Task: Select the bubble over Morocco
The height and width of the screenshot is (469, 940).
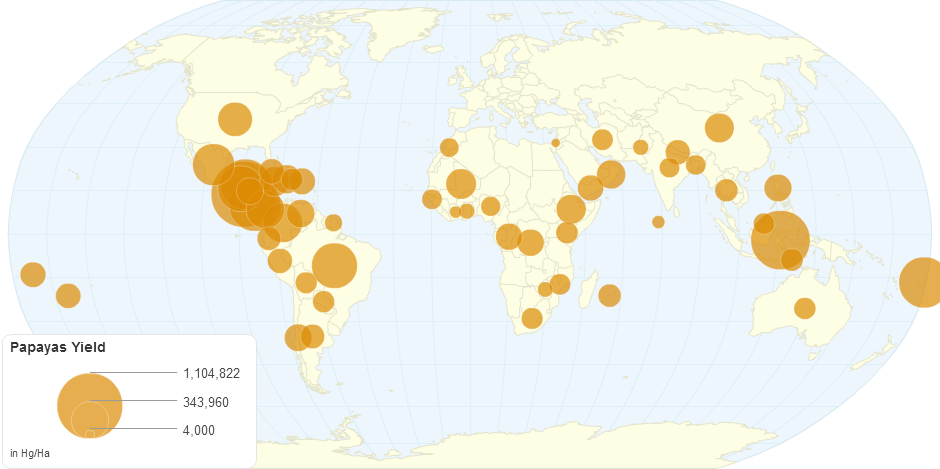Action: [x=449, y=148]
